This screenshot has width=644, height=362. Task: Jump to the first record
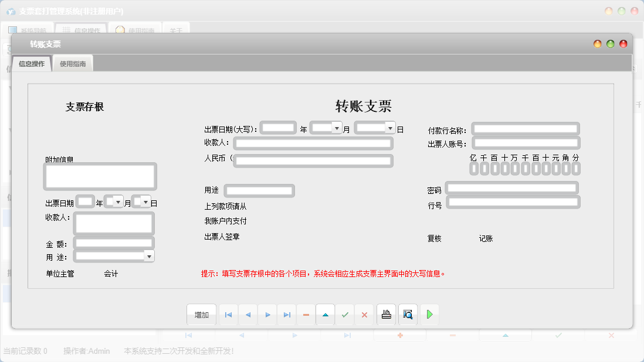(x=228, y=315)
